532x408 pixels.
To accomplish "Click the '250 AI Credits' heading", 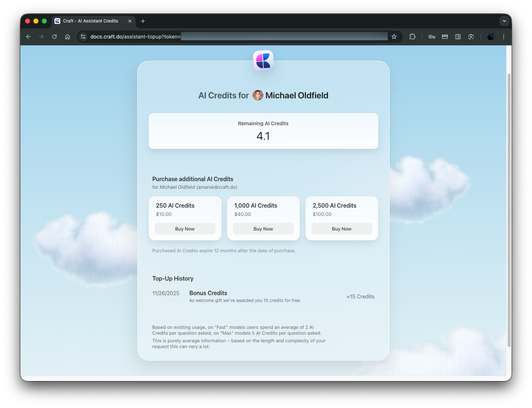I will pyautogui.click(x=175, y=205).
